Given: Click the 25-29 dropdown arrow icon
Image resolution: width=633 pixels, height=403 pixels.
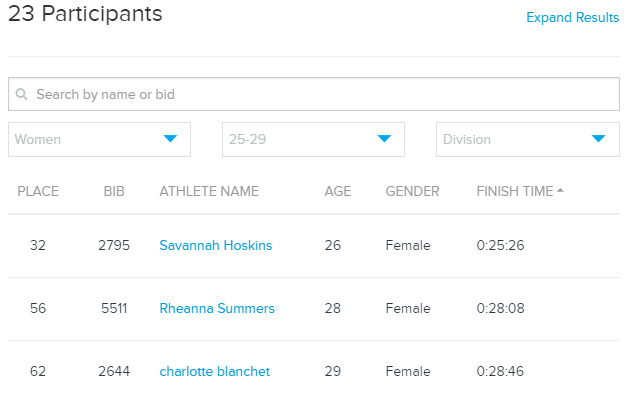Looking at the screenshot, I should point(384,139).
